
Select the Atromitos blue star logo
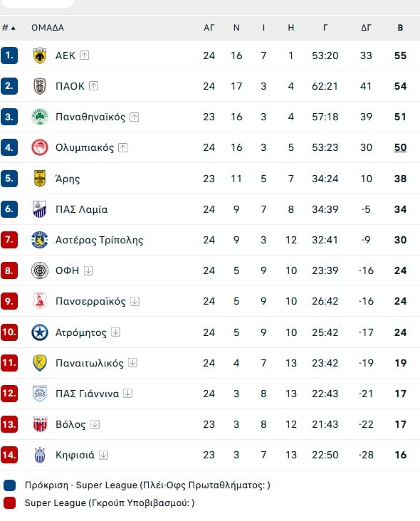pos(40,332)
